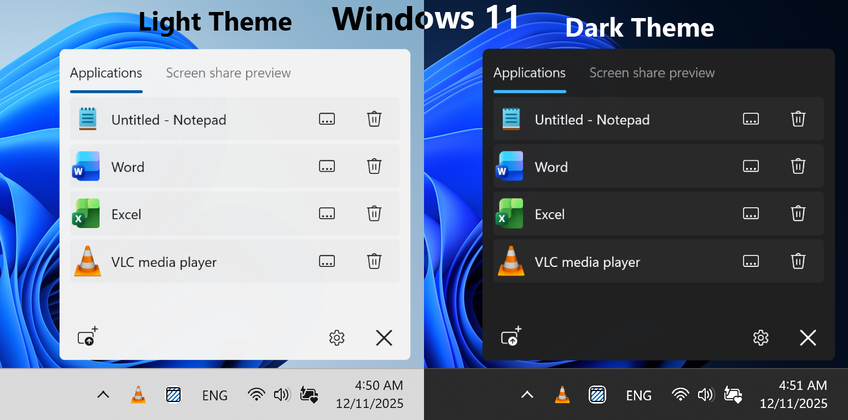Click battery icon in light taskbar
Screen dimensions: 848x420
(309, 395)
